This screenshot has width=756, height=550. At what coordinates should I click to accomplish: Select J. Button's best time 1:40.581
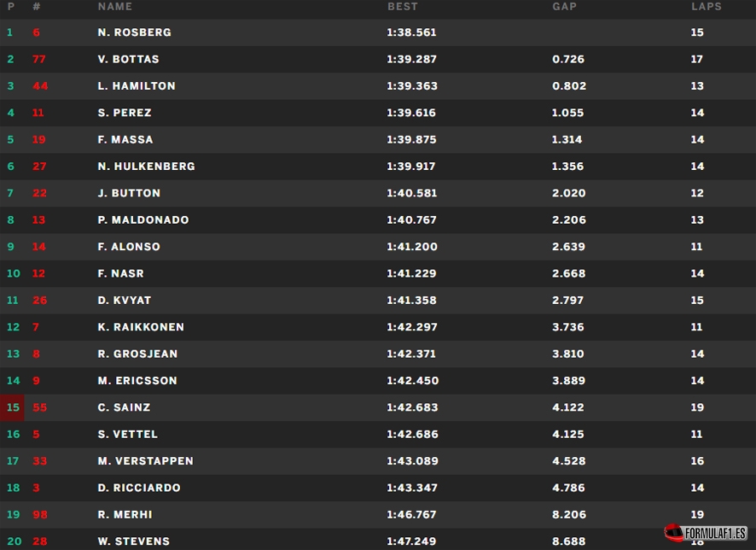pos(412,193)
